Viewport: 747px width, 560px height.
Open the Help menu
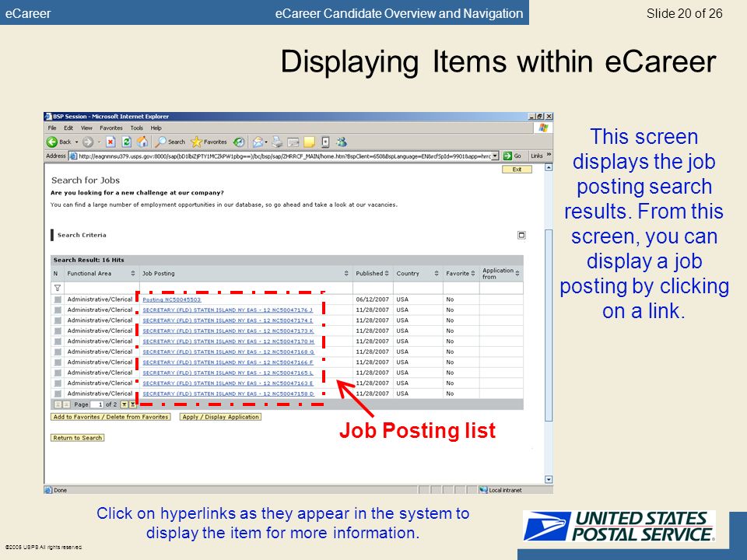(x=156, y=128)
